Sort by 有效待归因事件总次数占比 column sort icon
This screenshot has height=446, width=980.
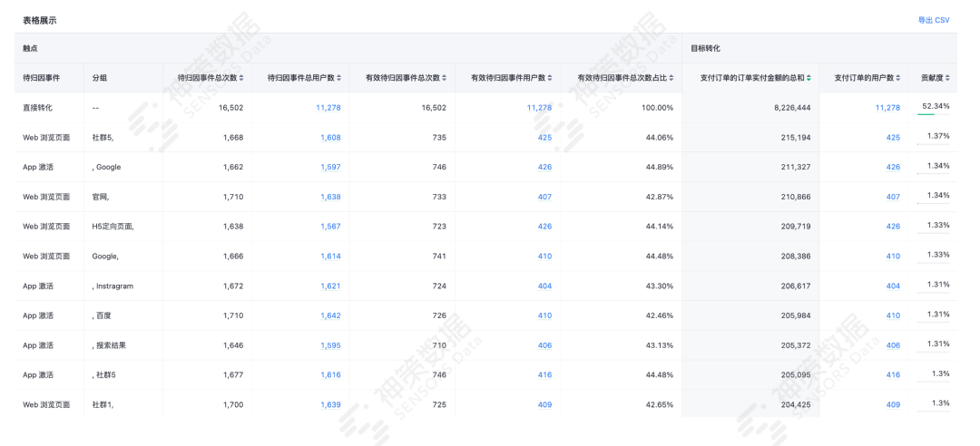[x=671, y=78]
